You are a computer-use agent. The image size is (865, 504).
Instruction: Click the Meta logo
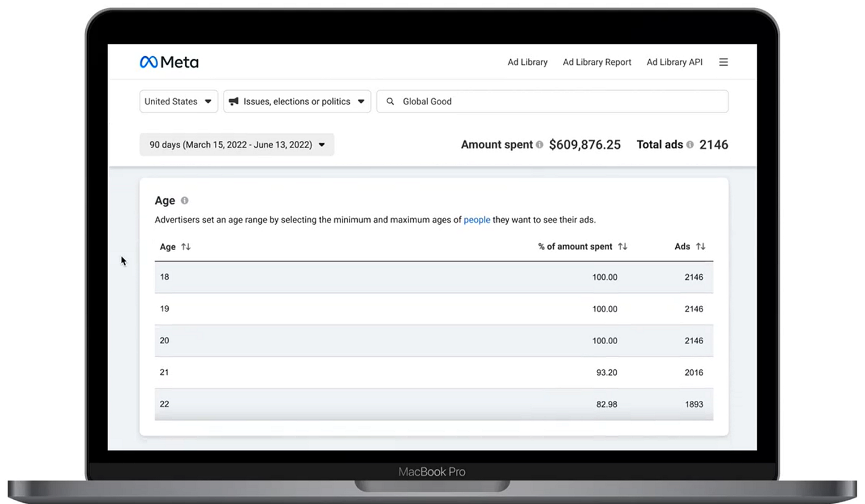(169, 62)
